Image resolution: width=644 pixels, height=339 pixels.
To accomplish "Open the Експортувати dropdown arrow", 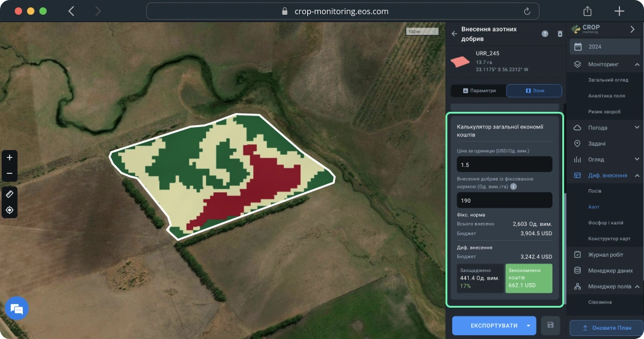I will pyautogui.click(x=528, y=325).
